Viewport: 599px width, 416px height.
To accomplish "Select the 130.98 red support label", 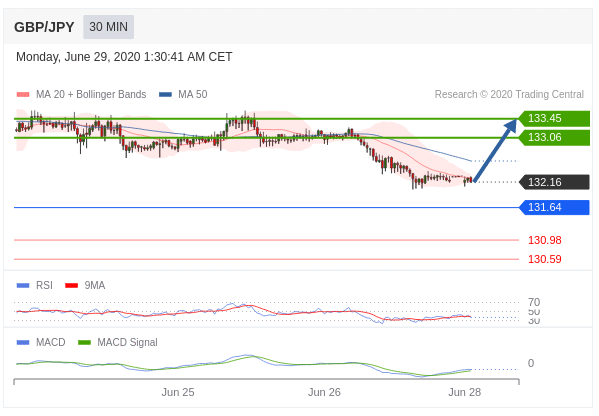I will point(544,240).
